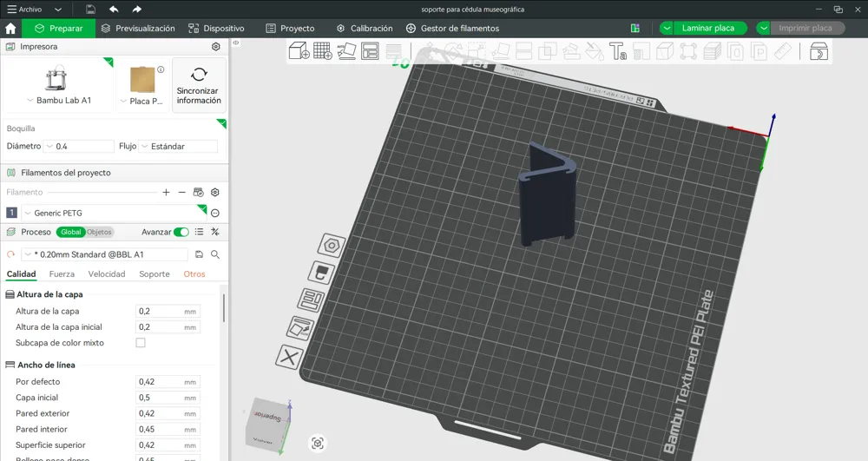Reset the camera with zoom-to-fit icon

318,444
